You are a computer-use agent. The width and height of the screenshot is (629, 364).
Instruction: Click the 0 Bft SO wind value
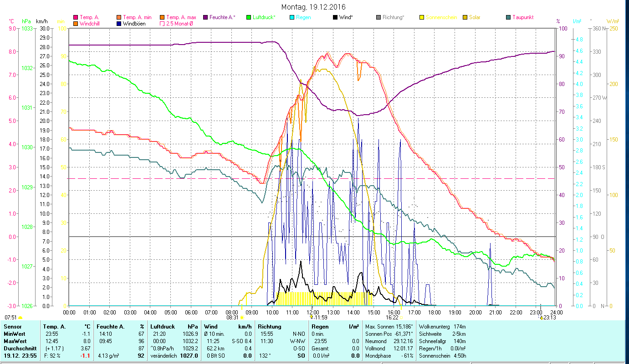tap(216, 355)
